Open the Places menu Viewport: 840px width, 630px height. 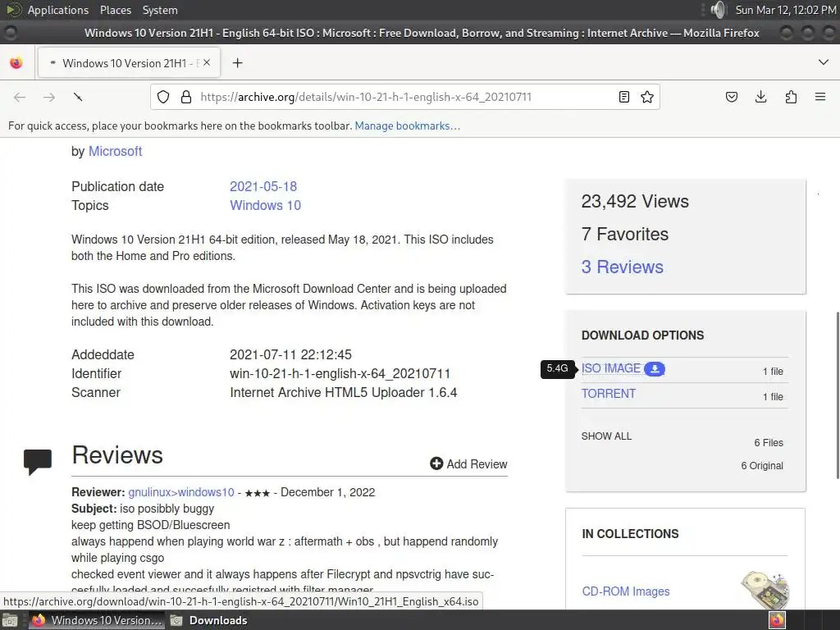click(115, 10)
